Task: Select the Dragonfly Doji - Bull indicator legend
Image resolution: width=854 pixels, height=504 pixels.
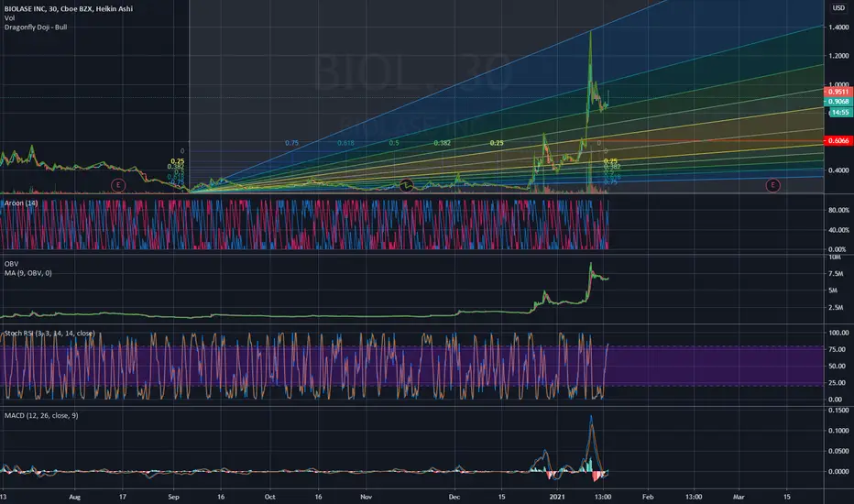Action: [x=36, y=27]
